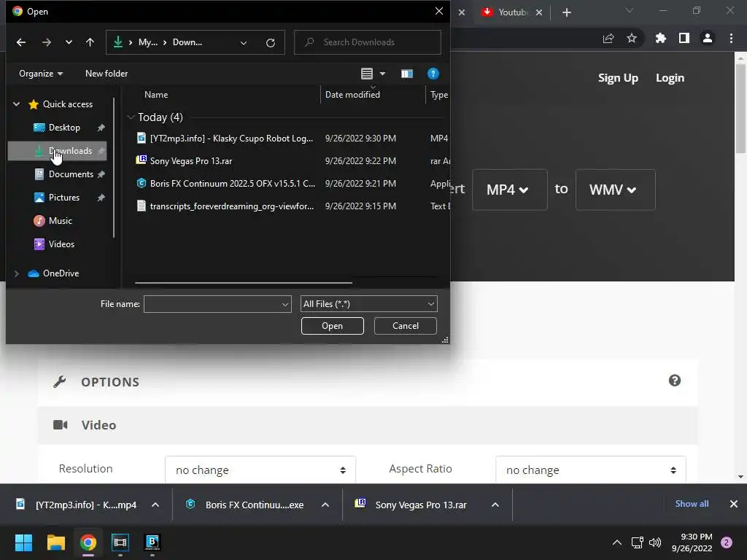Close the downloads bar

pyautogui.click(x=734, y=504)
